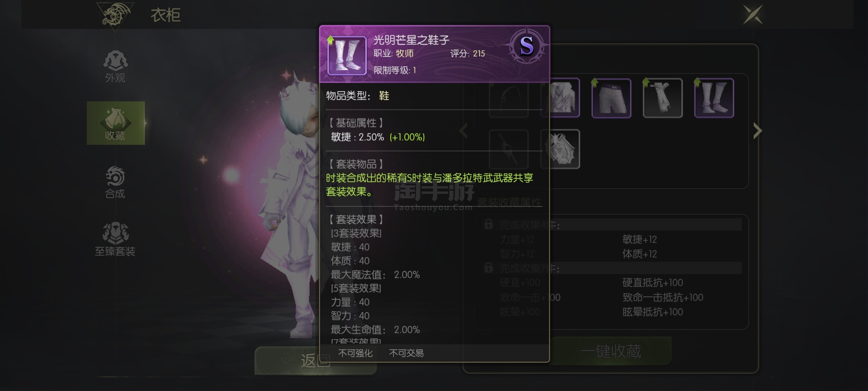Click the 一键收藏 collect-all button
This screenshot has width=868, height=391.
(x=611, y=351)
